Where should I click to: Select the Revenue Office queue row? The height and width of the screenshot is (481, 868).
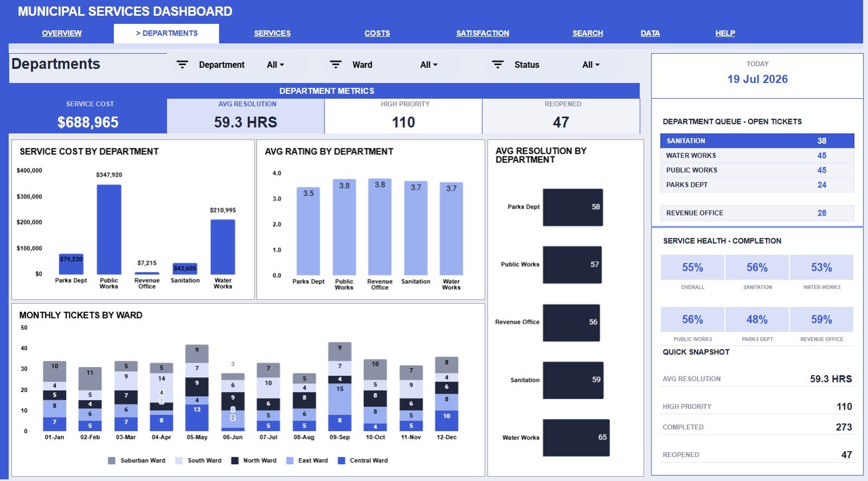(757, 213)
